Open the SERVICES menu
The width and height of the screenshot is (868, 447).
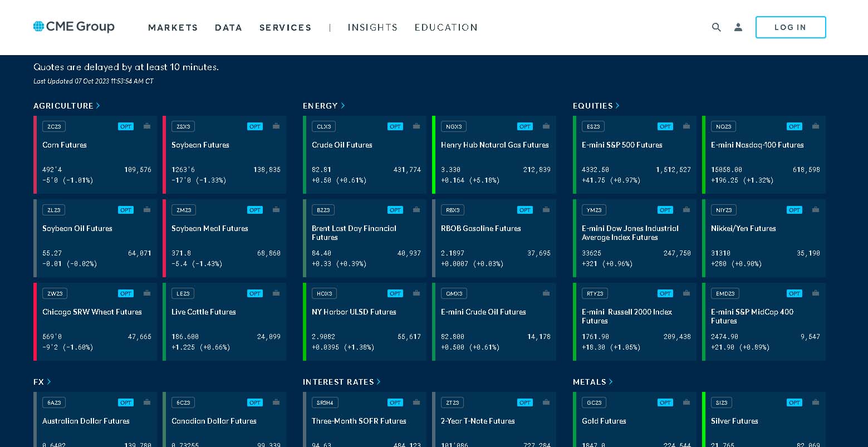[x=286, y=28]
